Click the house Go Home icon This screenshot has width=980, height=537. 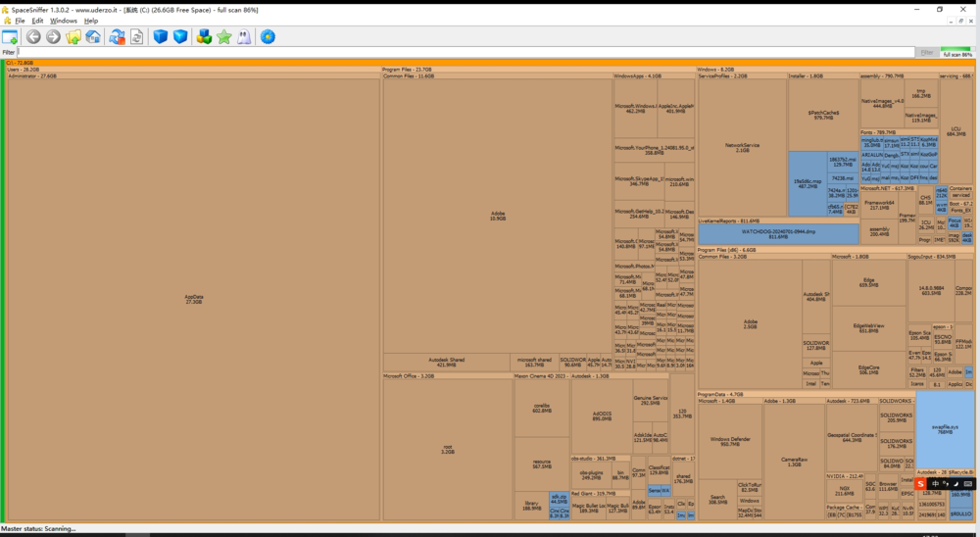[93, 37]
